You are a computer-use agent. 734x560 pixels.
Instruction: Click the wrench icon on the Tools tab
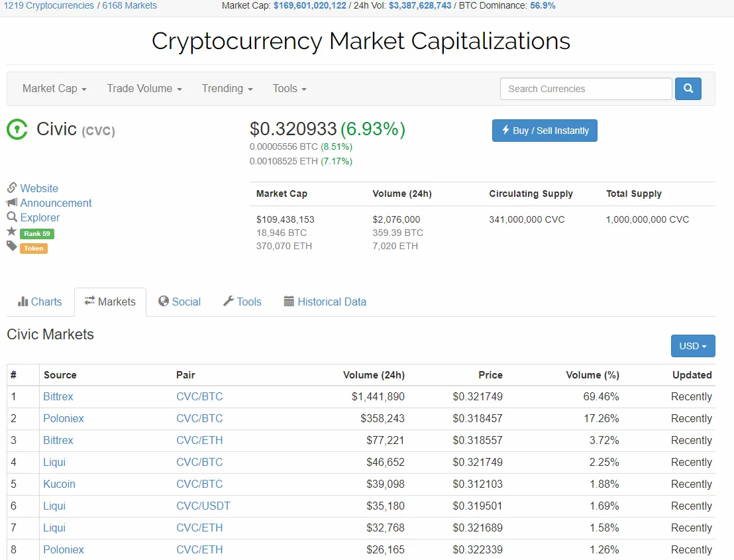229,301
